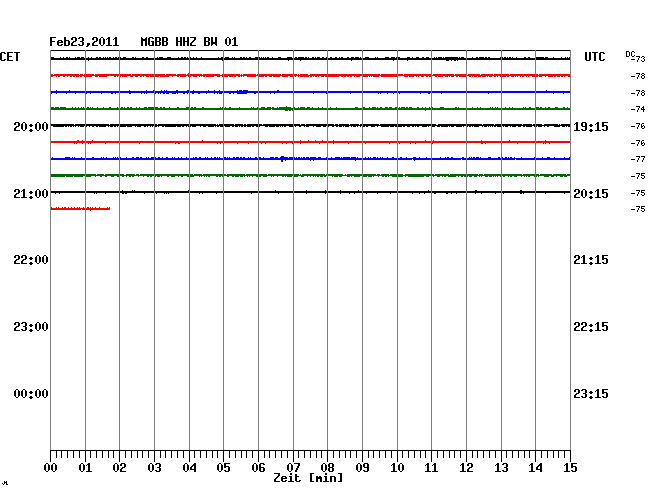Click the 21:00 CET time label

pos(31,194)
